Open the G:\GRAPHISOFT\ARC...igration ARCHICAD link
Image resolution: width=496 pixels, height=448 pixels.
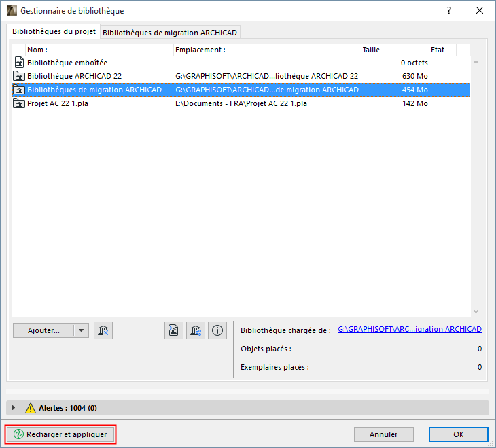coord(410,329)
